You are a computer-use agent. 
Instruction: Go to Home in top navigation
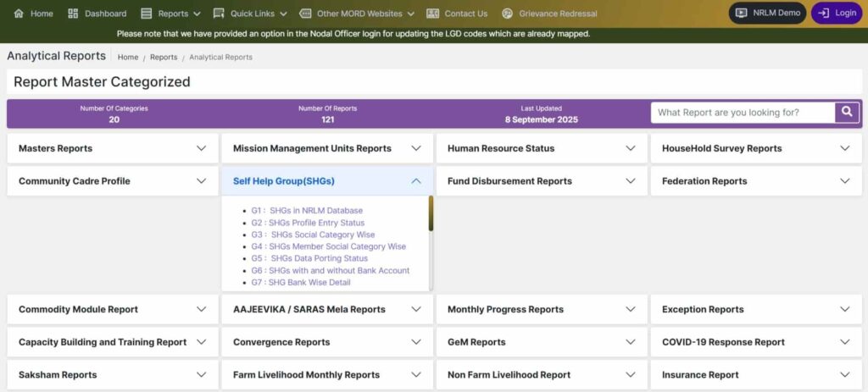(33, 14)
